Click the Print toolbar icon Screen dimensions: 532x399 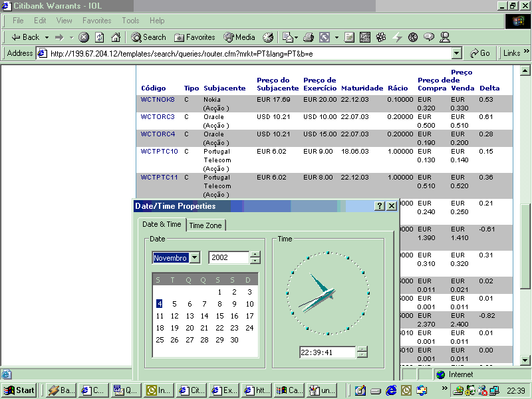(309, 37)
